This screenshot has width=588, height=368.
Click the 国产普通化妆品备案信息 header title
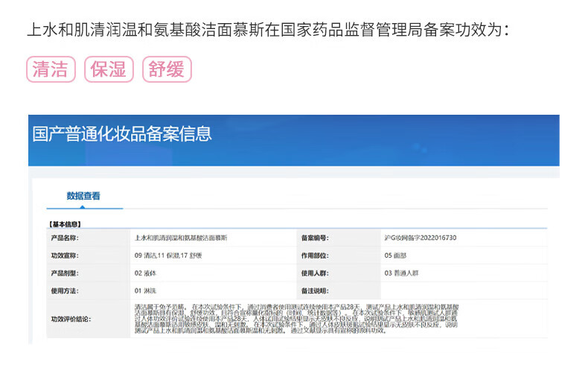(123, 134)
